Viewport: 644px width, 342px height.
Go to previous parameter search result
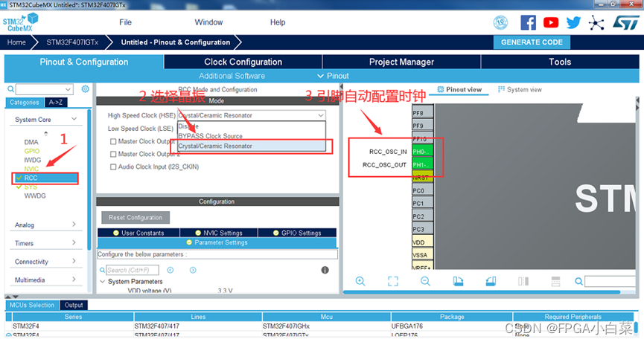[x=170, y=270]
